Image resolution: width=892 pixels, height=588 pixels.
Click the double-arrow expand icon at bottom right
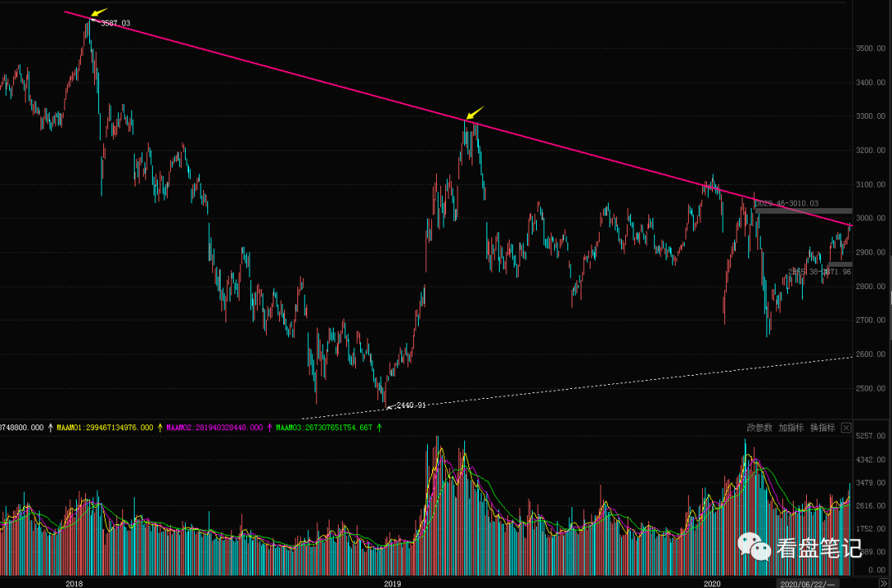click(x=882, y=583)
